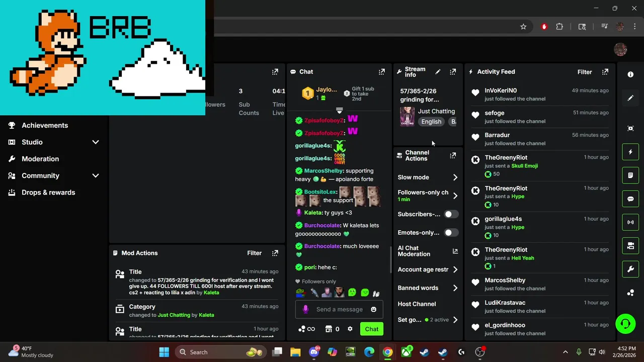
Task: Open Drops & rewards in the sidebar
Action: click(48, 193)
